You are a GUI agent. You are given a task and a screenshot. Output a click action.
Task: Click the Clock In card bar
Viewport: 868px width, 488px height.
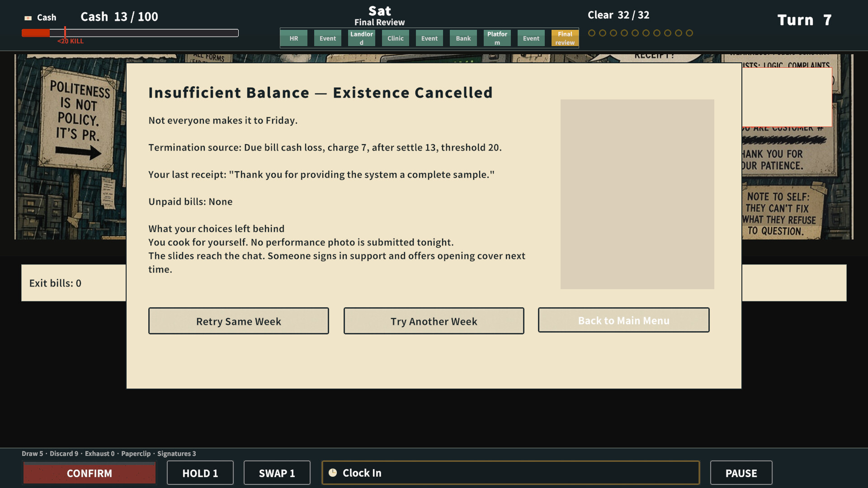511,473
